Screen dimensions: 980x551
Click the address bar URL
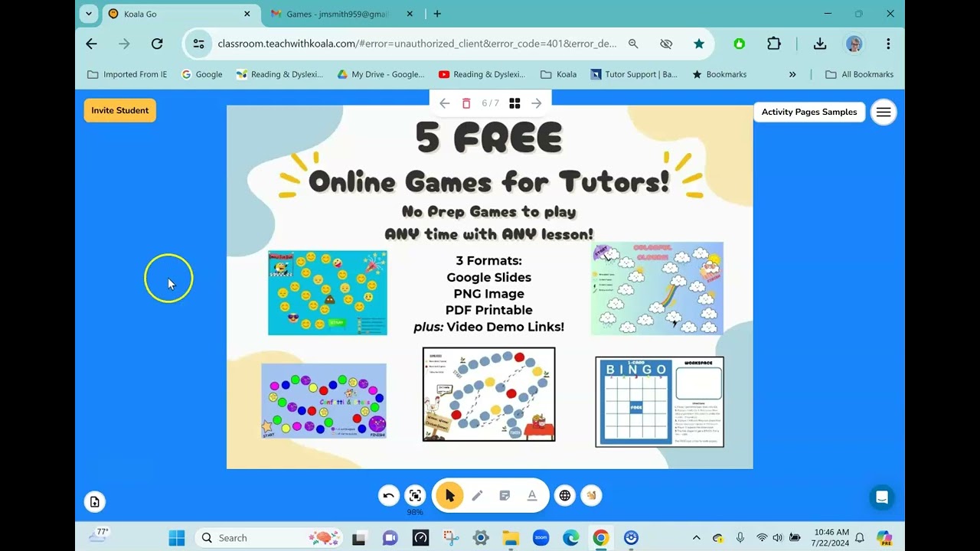coord(417,44)
